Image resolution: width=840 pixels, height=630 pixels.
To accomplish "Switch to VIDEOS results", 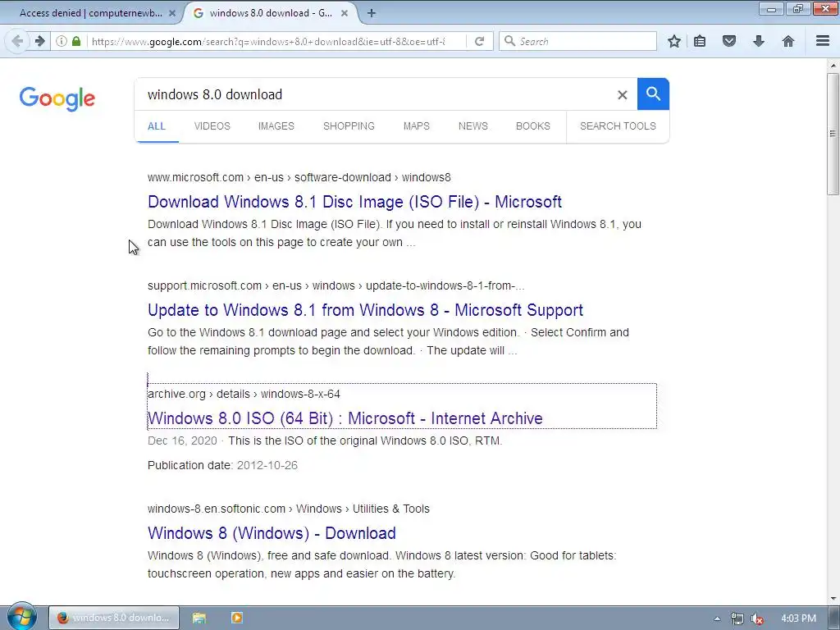I will (x=212, y=126).
